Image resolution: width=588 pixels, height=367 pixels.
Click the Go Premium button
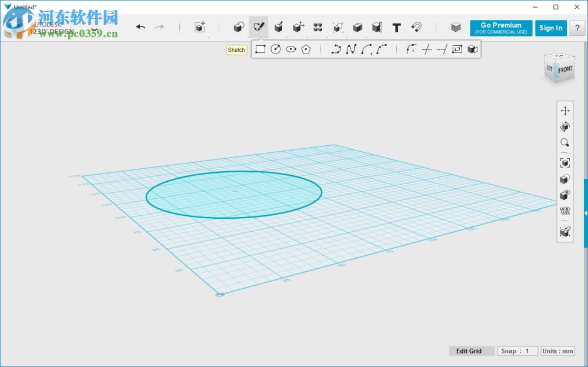tap(500, 28)
